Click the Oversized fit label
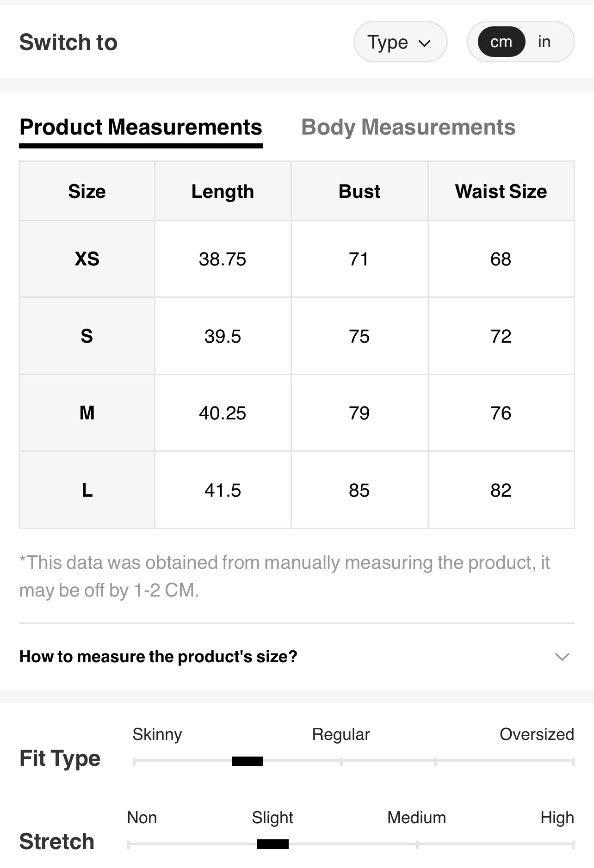Image resolution: width=594 pixels, height=868 pixels. tap(537, 734)
